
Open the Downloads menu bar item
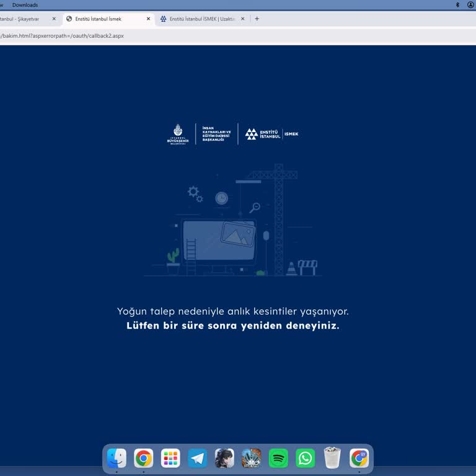click(25, 5)
